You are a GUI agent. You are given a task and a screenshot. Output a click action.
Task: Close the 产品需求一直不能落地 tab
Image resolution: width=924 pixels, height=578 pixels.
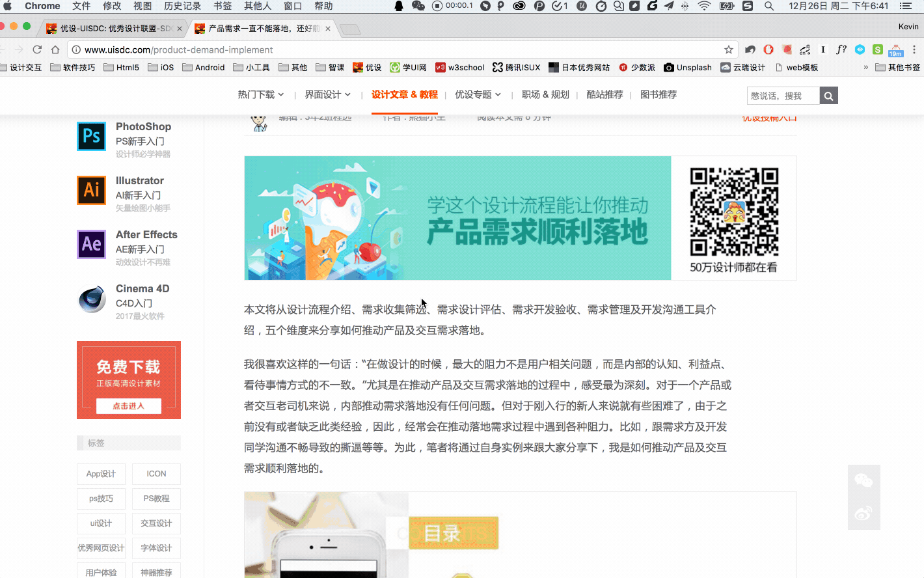328,29
